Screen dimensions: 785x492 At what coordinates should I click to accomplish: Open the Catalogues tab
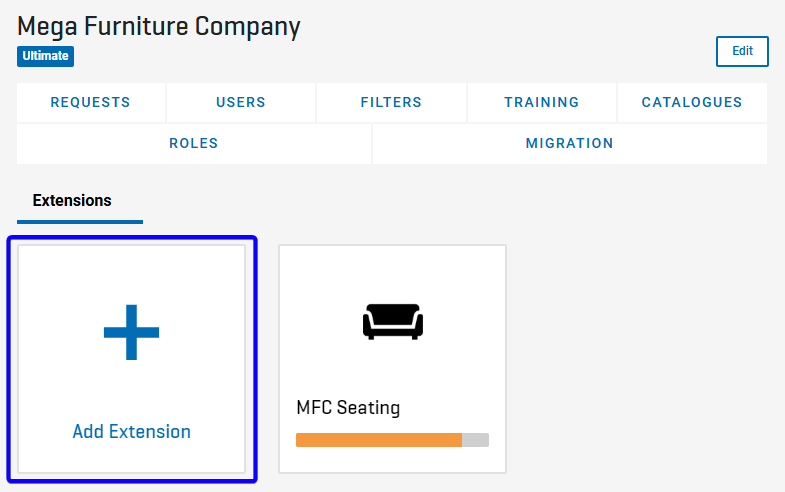(x=692, y=103)
